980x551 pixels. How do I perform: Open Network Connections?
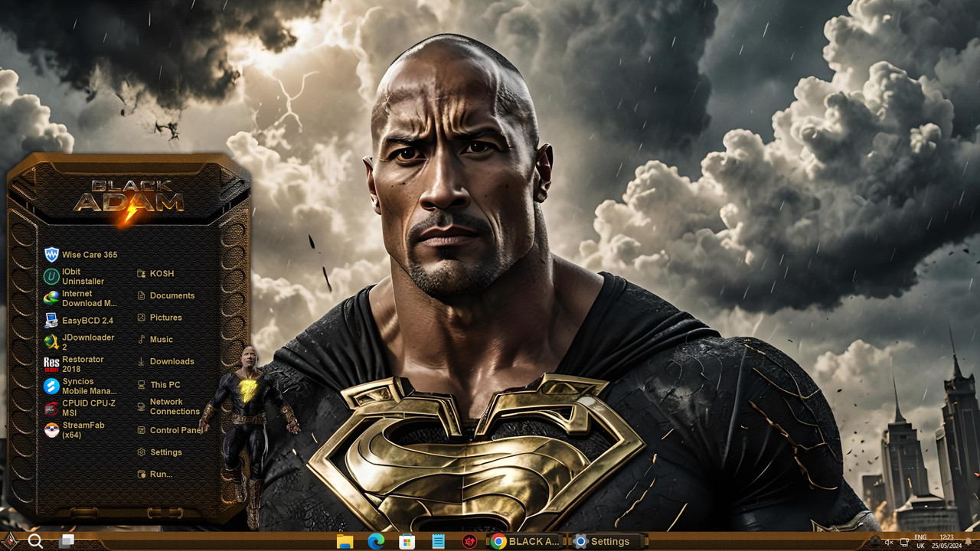point(168,406)
